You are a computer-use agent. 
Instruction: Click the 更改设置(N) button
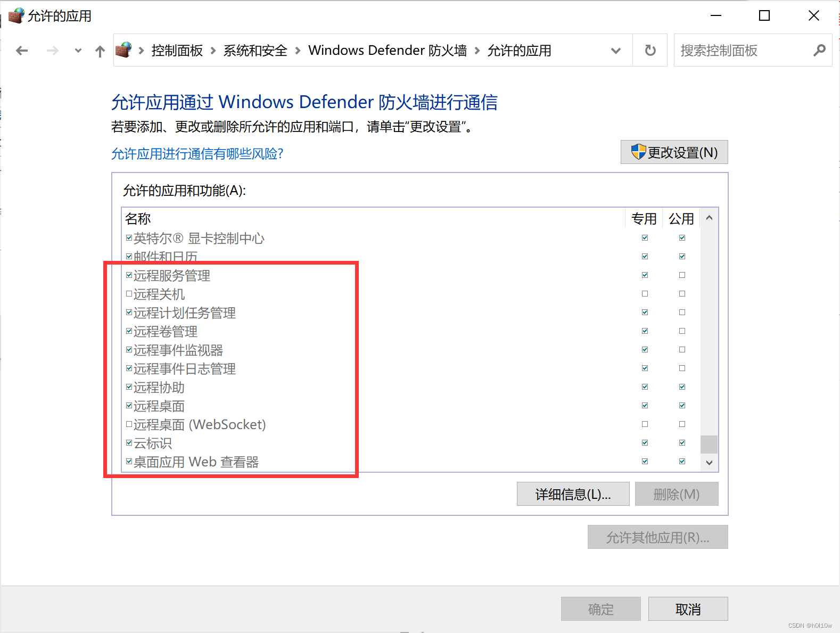[x=674, y=152]
